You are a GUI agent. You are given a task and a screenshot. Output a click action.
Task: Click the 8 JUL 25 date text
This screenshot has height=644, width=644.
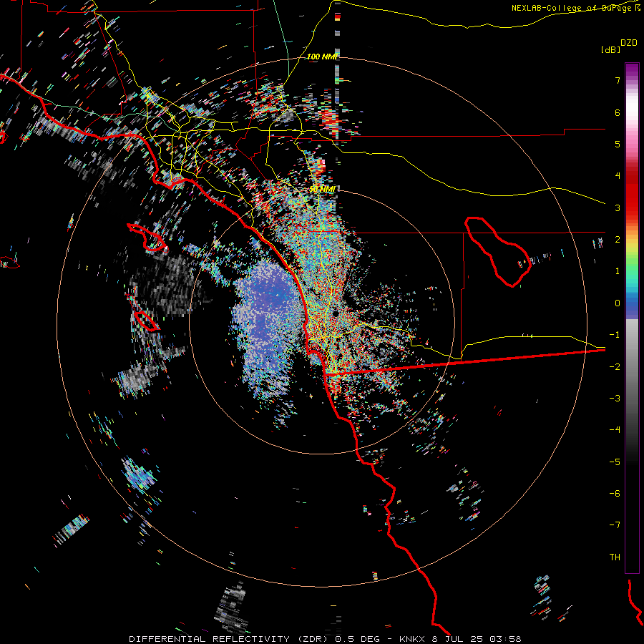459,639
